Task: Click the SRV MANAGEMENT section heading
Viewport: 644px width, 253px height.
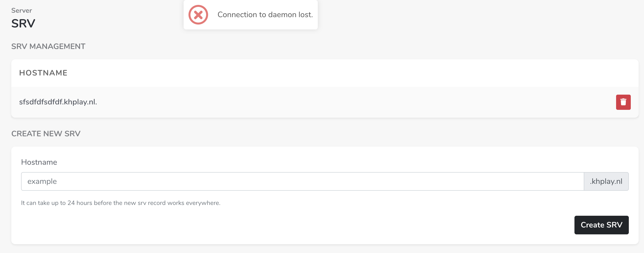Action: 48,46
